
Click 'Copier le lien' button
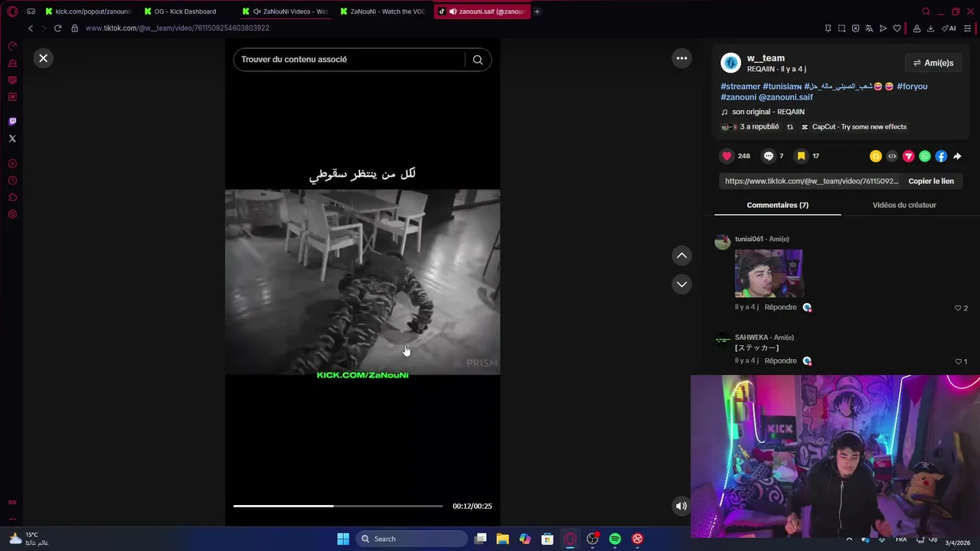(x=931, y=181)
